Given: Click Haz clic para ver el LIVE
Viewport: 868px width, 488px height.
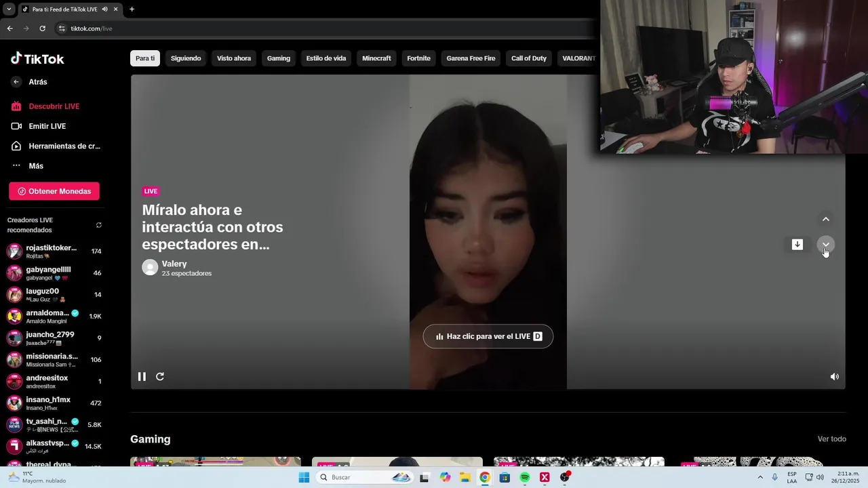Looking at the screenshot, I should [488, 336].
